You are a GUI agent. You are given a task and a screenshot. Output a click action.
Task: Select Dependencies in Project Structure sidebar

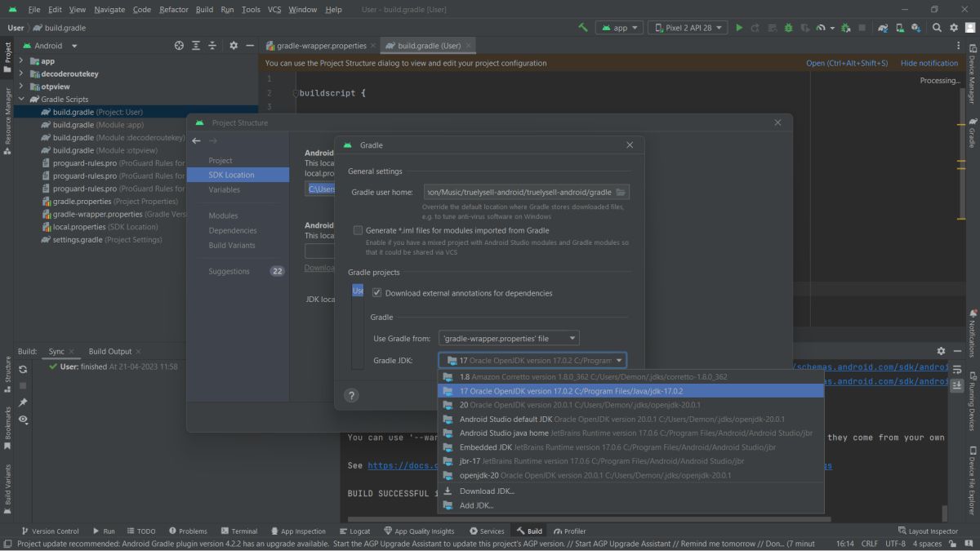(233, 230)
